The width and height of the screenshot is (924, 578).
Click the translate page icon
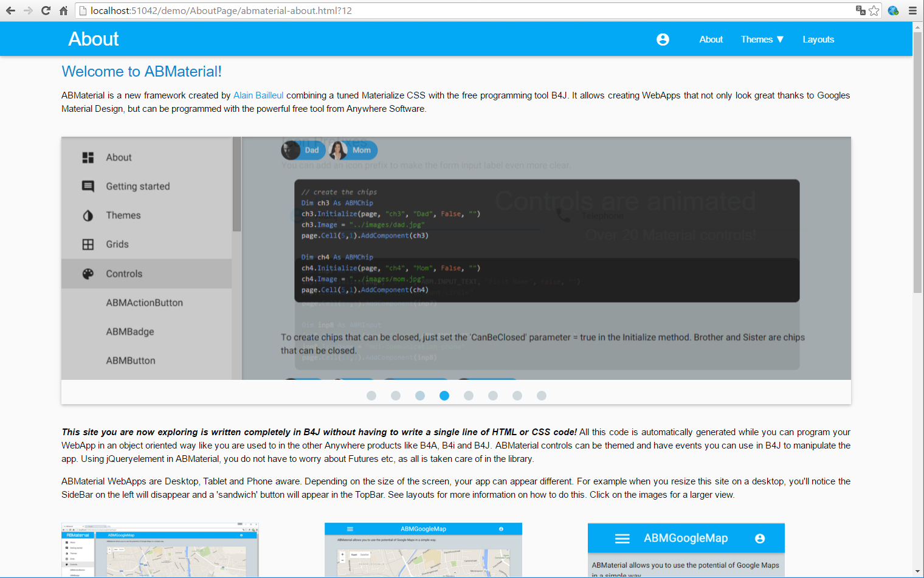(x=860, y=10)
